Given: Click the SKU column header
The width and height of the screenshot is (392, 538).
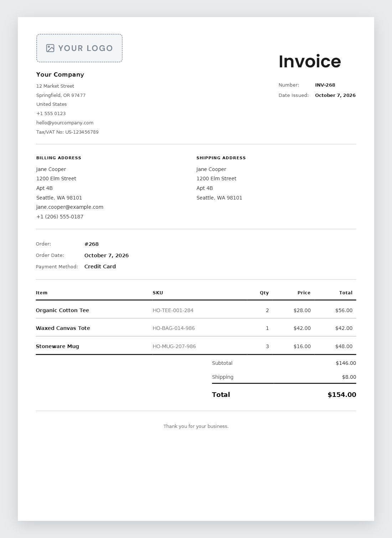Looking at the screenshot, I should [158, 293].
